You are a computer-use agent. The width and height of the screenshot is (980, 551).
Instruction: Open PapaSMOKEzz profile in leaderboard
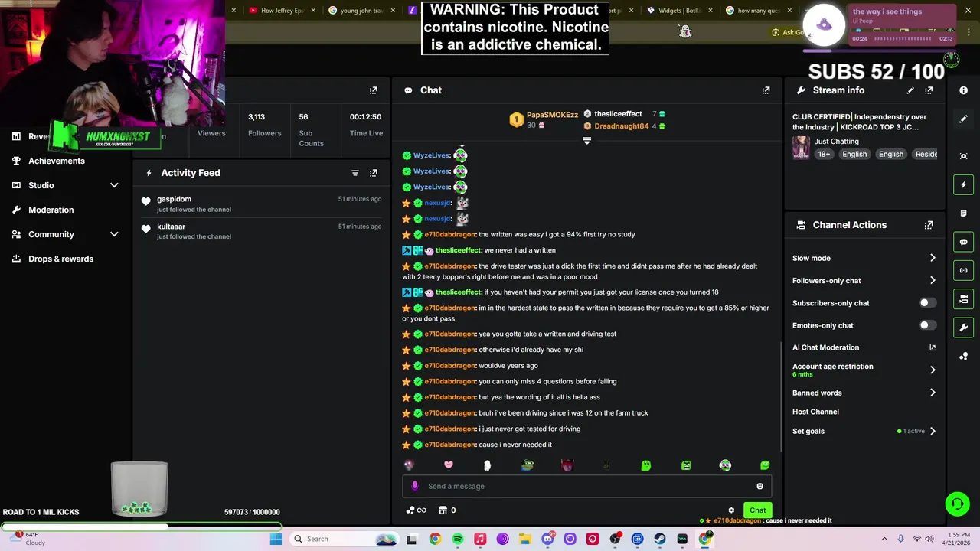552,115
